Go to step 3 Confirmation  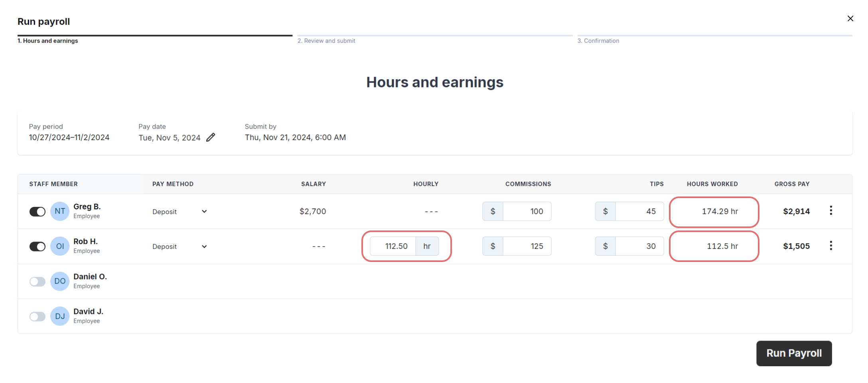(x=598, y=41)
